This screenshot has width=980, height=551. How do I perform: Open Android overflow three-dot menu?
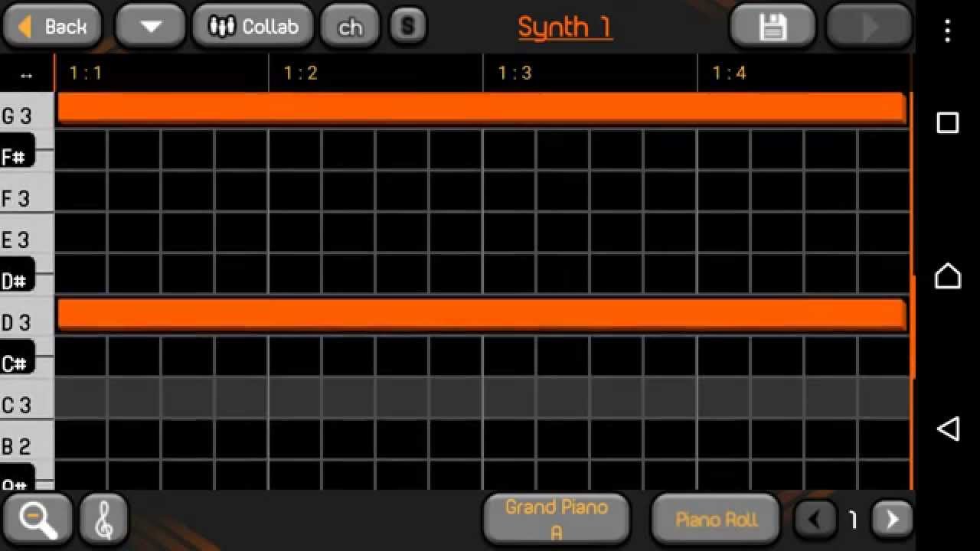click(x=948, y=31)
